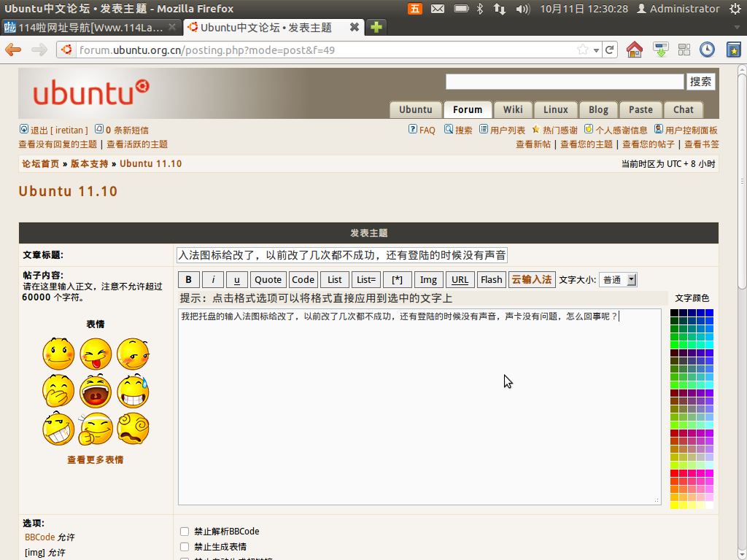The height and width of the screenshot is (560, 747).
Task: Insert a Quote BBCode tag
Action: pyautogui.click(x=268, y=279)
